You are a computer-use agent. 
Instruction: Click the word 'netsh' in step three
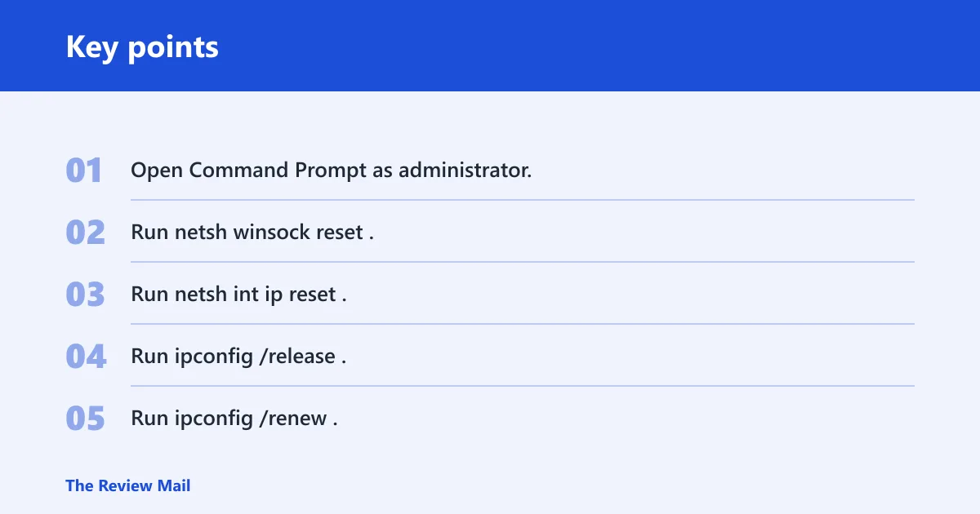(201, 295)
